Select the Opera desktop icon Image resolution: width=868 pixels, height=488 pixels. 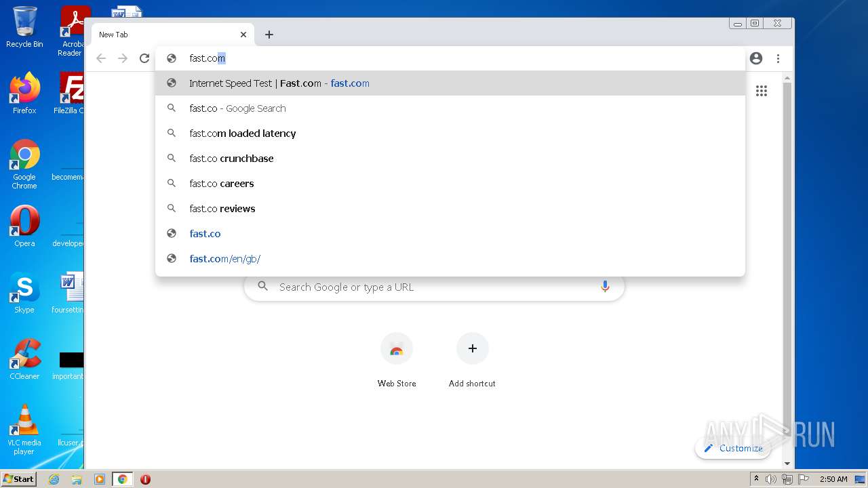[x=24, y=226]
